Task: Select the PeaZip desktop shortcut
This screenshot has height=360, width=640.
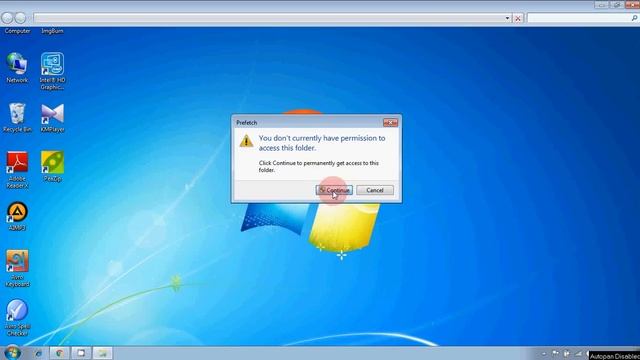Action: point(52,166)
